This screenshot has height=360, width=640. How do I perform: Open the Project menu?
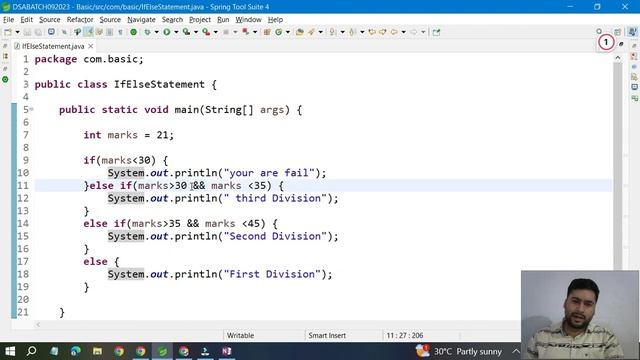pos(200,20)
